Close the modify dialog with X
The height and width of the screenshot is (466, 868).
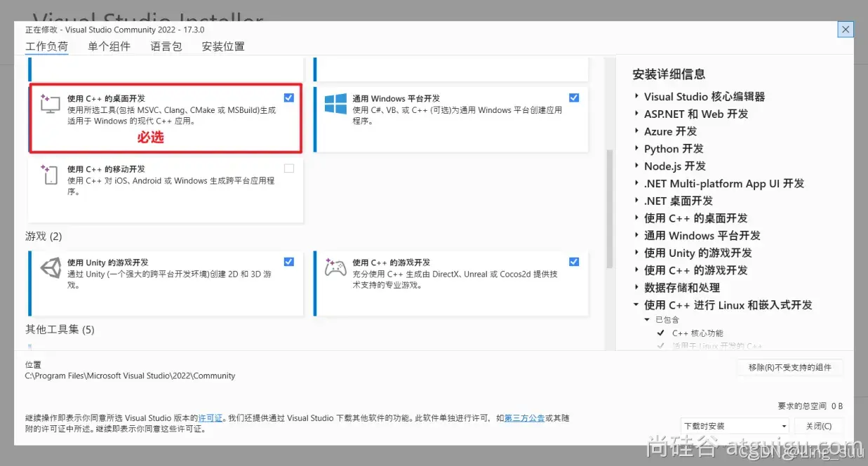pyautogui.click(x=846, y=29)
